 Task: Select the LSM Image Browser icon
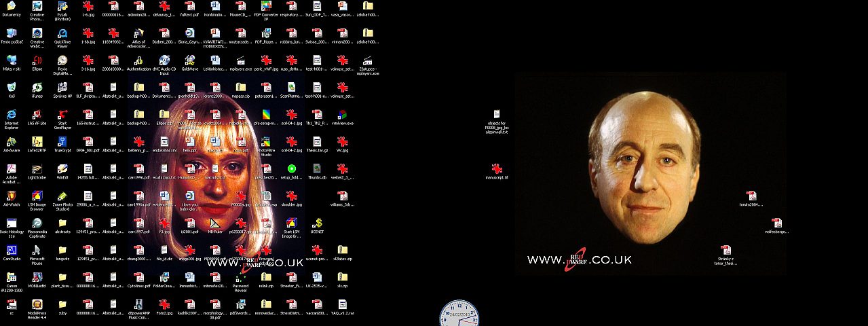coord(37,196)
